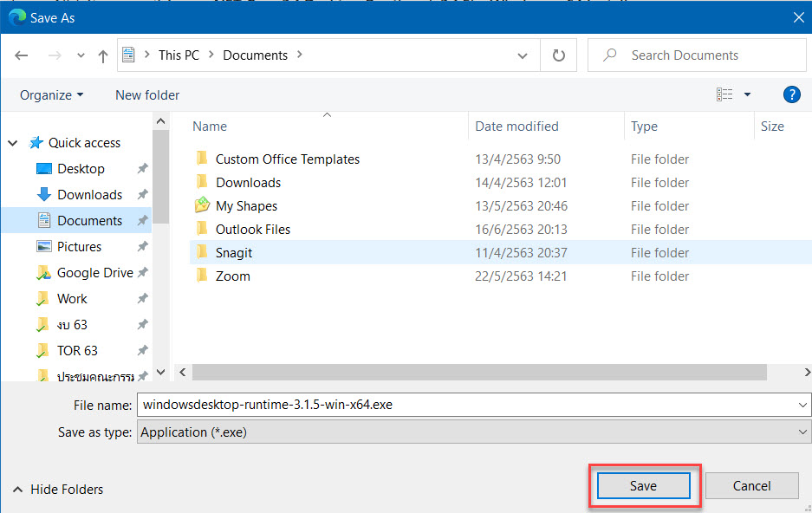Expand the address bar path dropdown
The height and width of the screenshot is (513, 812).
[x=523, y=55]
